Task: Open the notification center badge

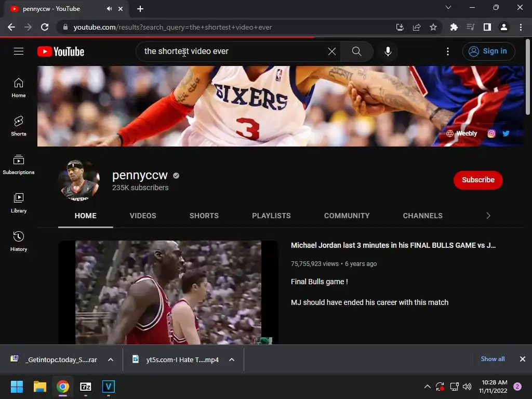Action: [x=517, y=387]
